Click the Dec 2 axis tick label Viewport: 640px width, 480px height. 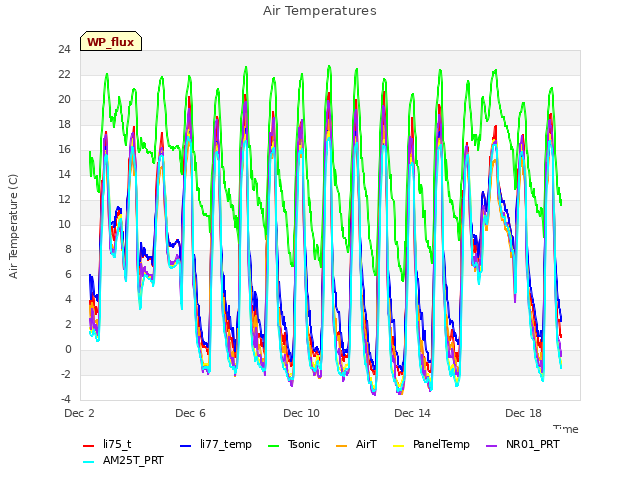click(x=79, y=413)
